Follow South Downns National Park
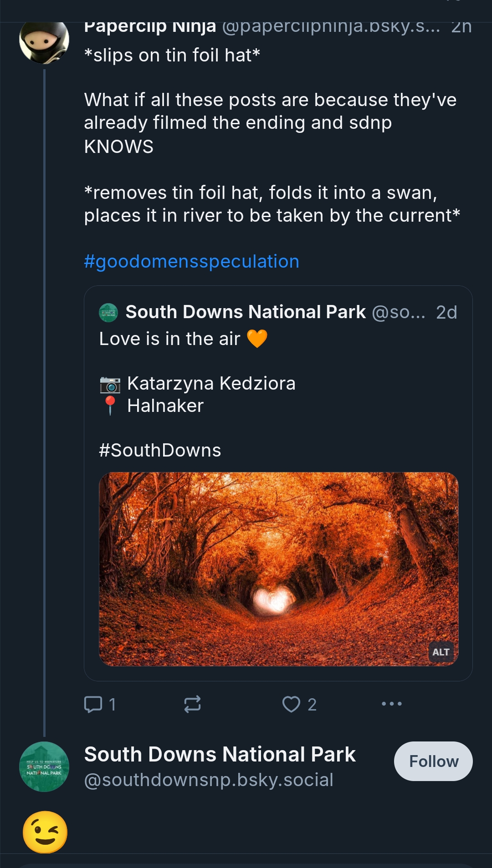 [x=433, y=761]
